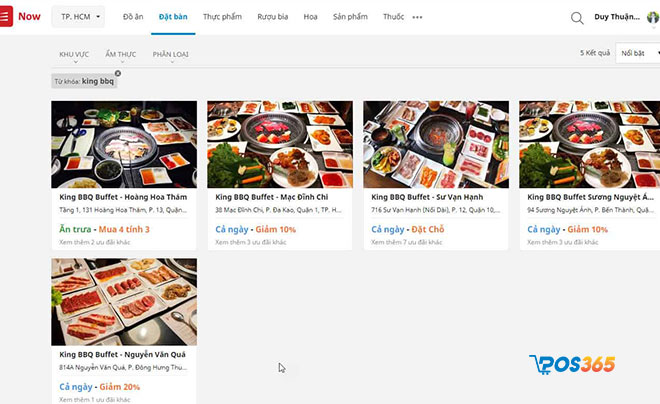Image resolution: width=660 pixels, height=404 pixels.
Task: Open King BBQ Buffet Sương Nguyệt Ánh title
Action: click(591, 197)
